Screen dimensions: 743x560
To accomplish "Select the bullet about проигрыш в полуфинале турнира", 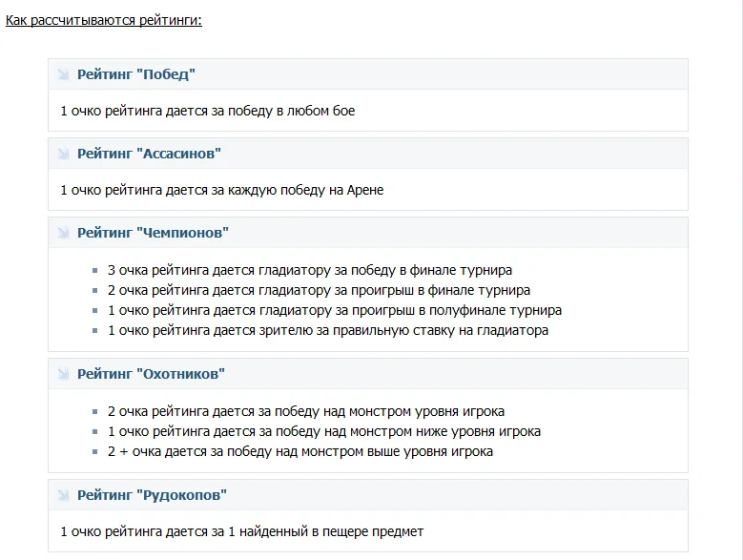I will 334,310.
